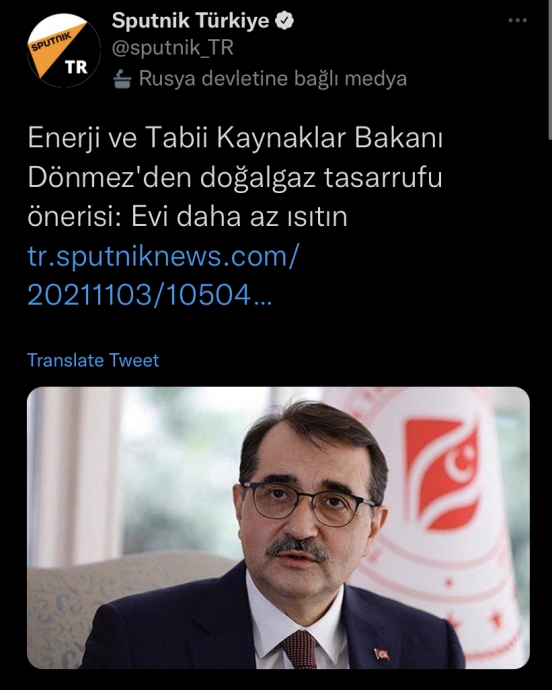This screenshot has height=690, width=552.
Task: Click the Turkish flag lapel pin in the photo
Action: pyautogui.click(x=381, y=654)
